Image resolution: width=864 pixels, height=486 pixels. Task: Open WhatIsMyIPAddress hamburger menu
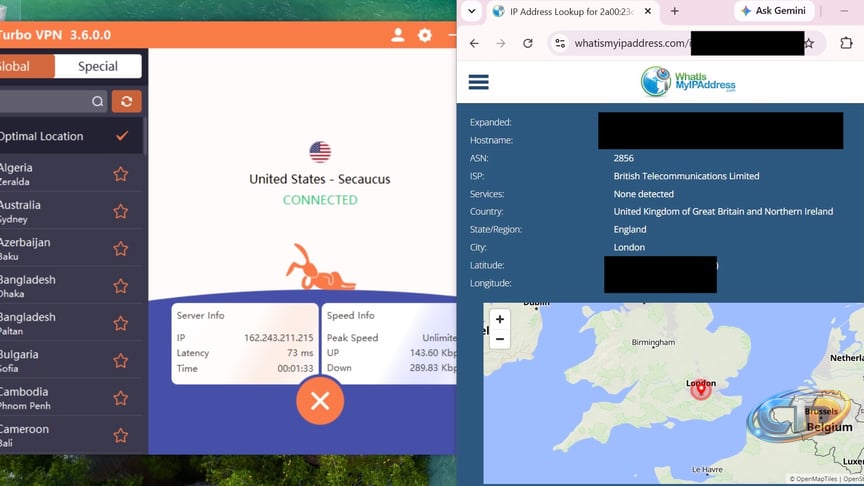coord(478,82)
